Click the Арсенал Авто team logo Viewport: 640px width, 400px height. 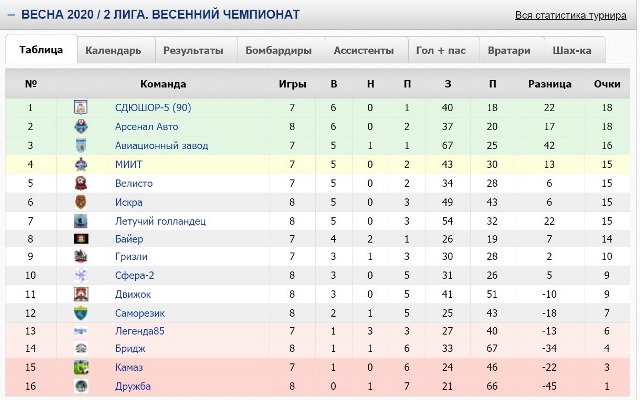tap(81, 127)
